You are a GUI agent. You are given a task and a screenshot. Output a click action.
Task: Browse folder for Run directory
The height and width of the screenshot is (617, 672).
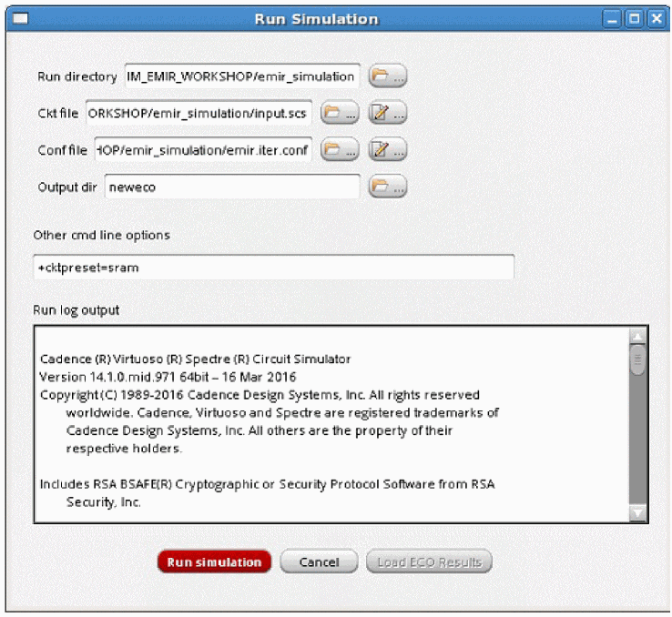(387, 76)
